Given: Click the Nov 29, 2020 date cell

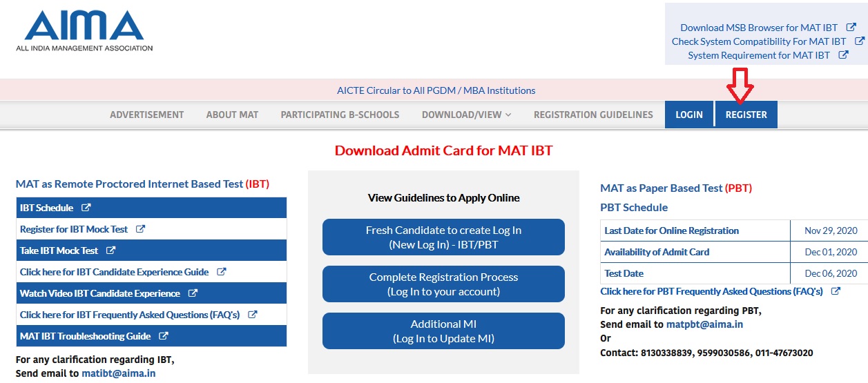Looking at the screenshot, I should (x=830, y=230).
